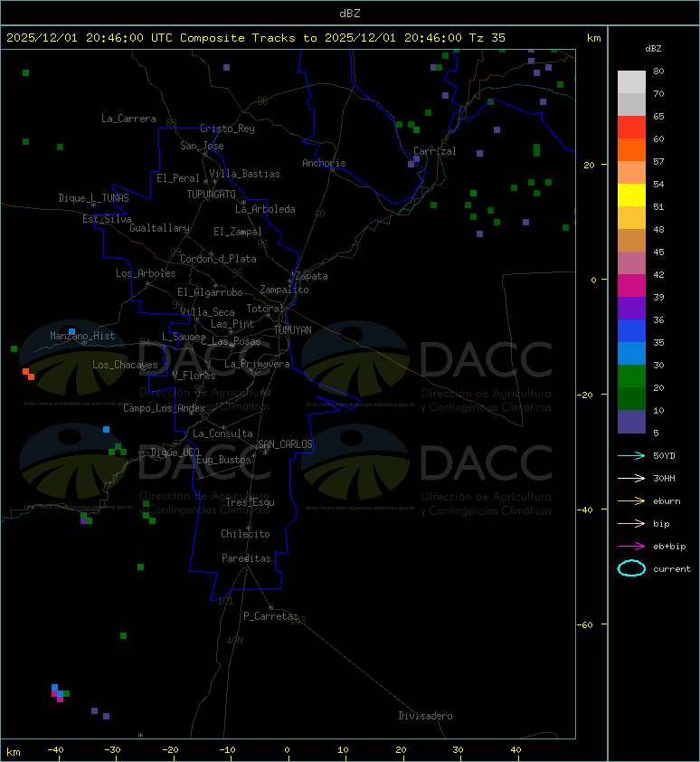
Task: Click the El_Algarrobo place label
Action: (210, 292)
